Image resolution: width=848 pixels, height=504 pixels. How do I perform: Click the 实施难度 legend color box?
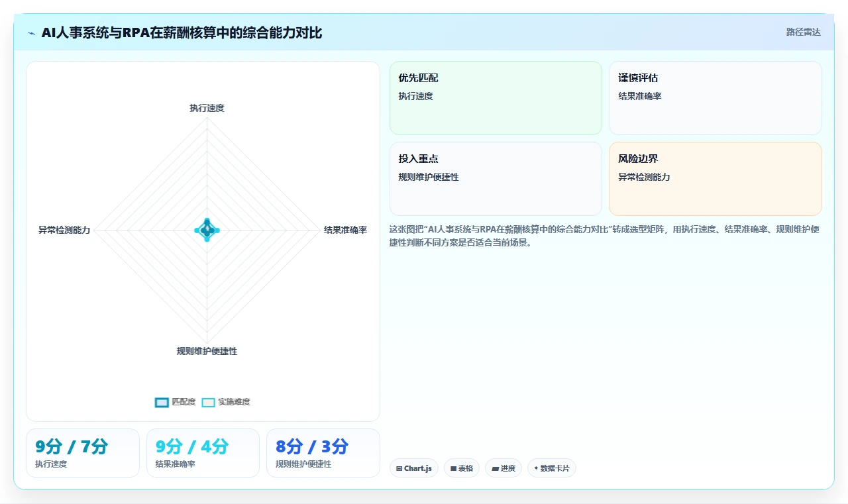coord(209,402)
